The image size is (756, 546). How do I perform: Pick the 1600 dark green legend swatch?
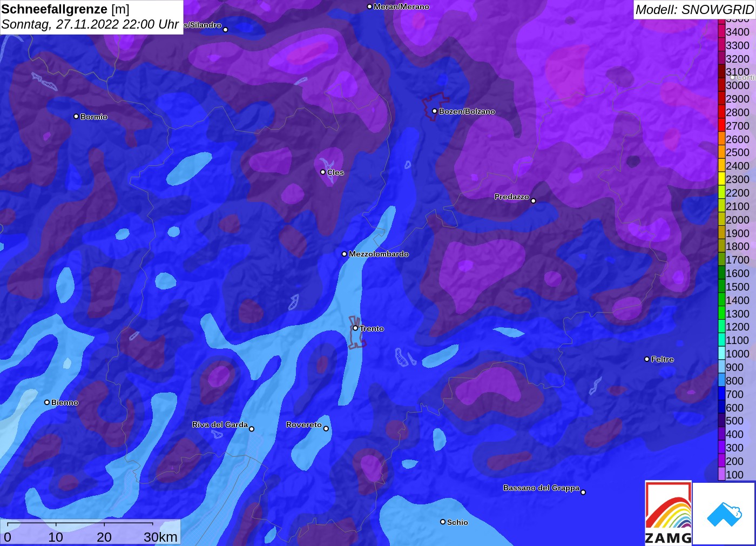click(721, 273)
